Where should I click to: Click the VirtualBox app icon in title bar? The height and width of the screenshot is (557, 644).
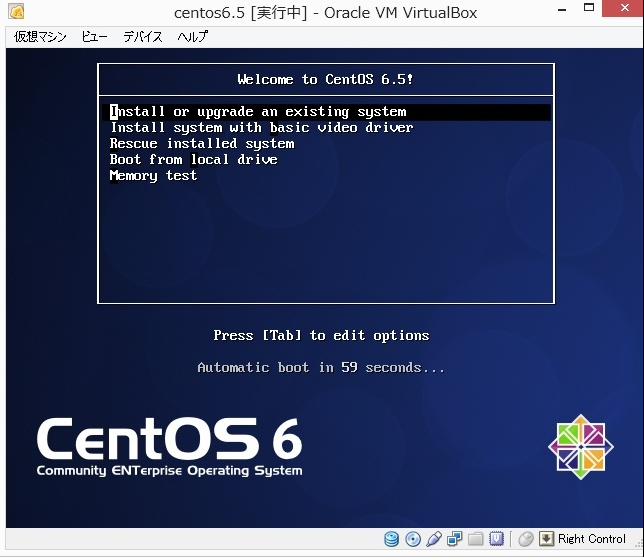click(16, 12)
